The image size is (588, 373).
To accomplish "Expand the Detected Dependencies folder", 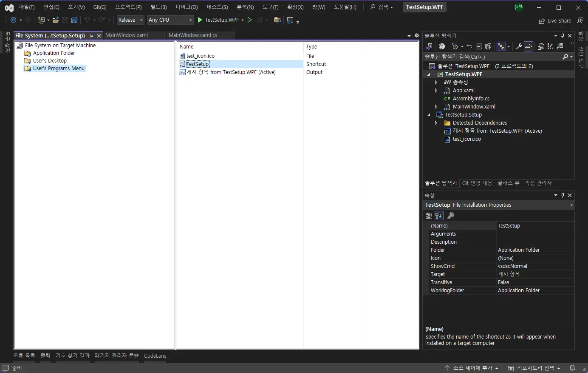I will point(436,123).
